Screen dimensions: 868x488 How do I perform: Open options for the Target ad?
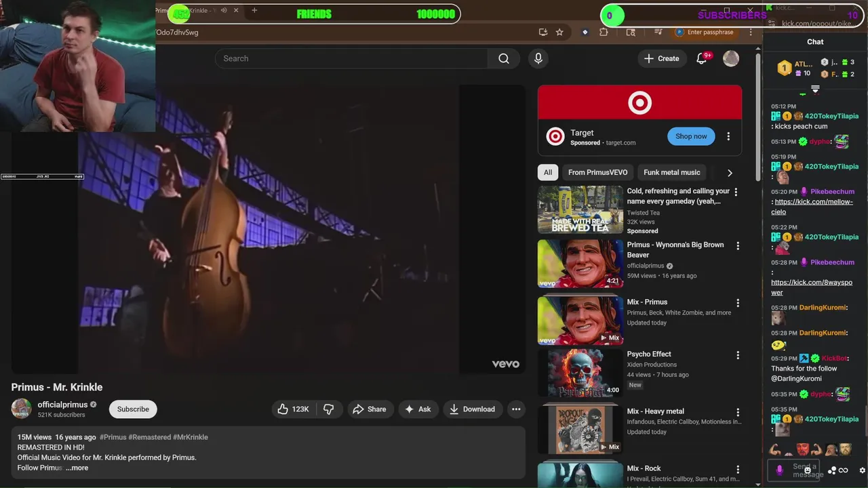click(x=728, y=136)
